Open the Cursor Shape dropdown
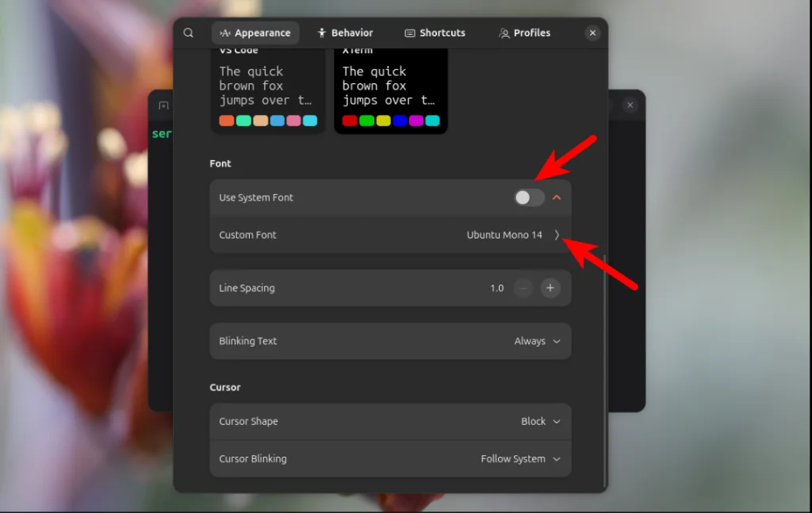Image resolution: width=812 pixels, height=513 pixels. coord(541,421)
